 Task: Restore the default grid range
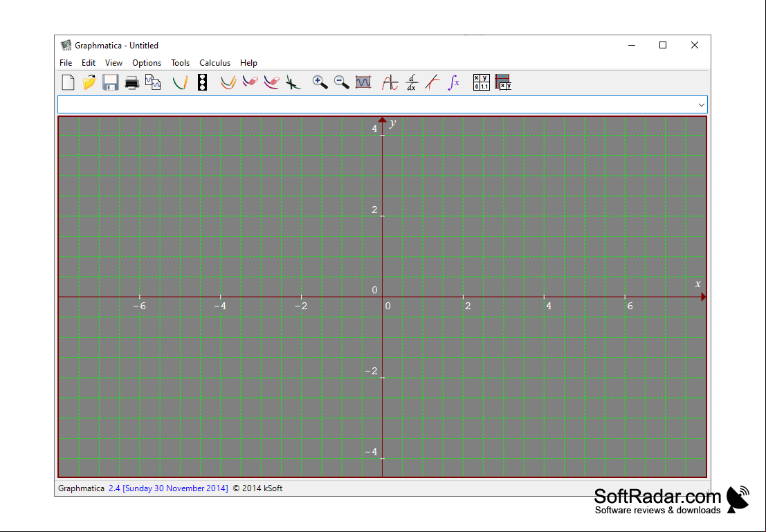[x=363, y=82]
